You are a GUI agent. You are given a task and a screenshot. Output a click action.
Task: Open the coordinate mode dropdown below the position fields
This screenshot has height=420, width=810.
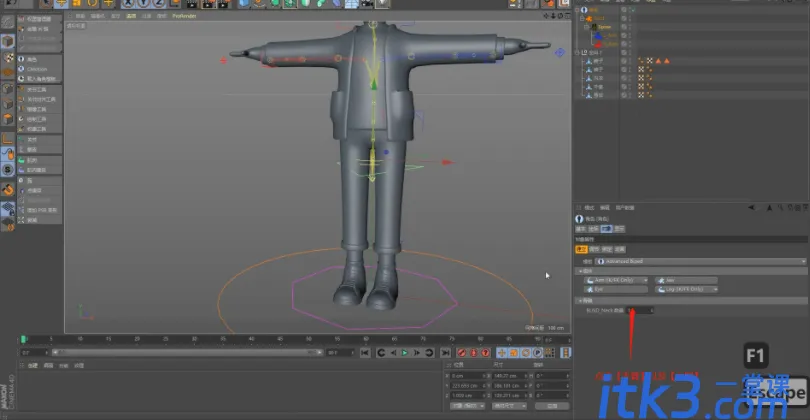[x=467, y=406]
